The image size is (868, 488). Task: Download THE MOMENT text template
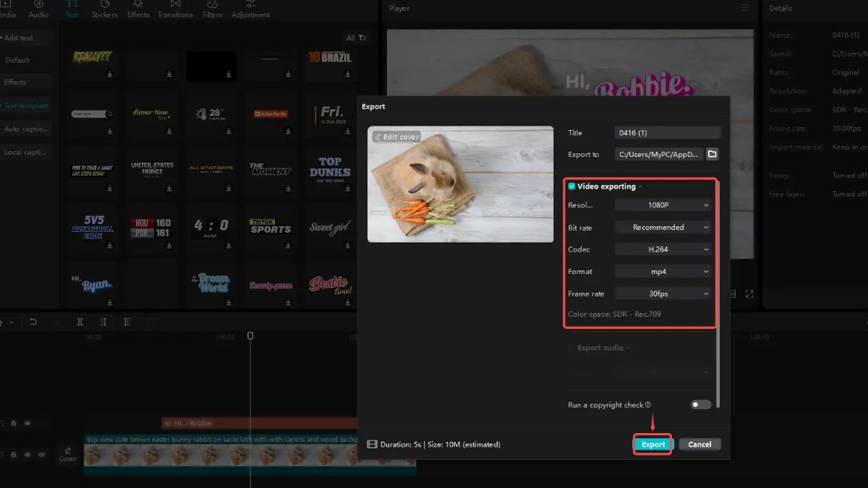pyautogui.click(x=288, y=188)
